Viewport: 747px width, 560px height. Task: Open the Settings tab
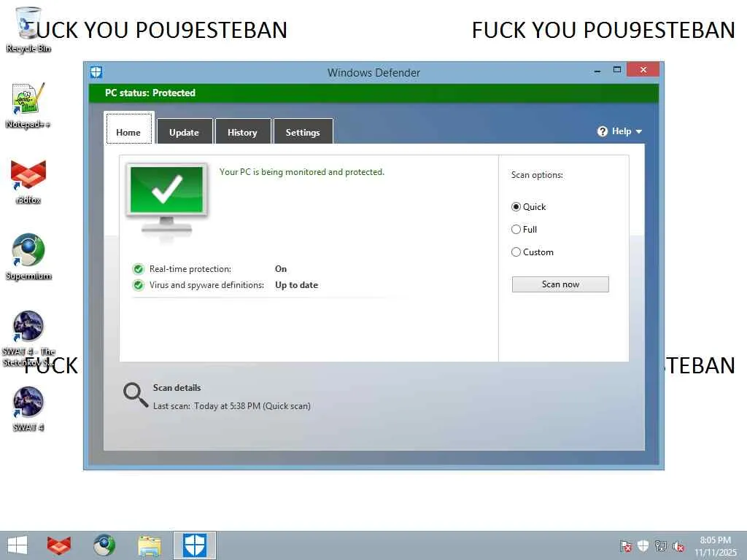click(303, 131)
